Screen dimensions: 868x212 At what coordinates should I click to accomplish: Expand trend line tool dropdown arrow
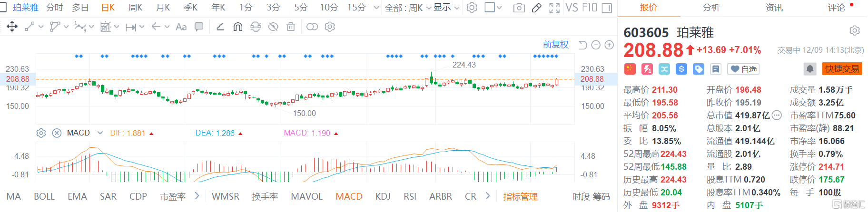(x=41, y=27)
